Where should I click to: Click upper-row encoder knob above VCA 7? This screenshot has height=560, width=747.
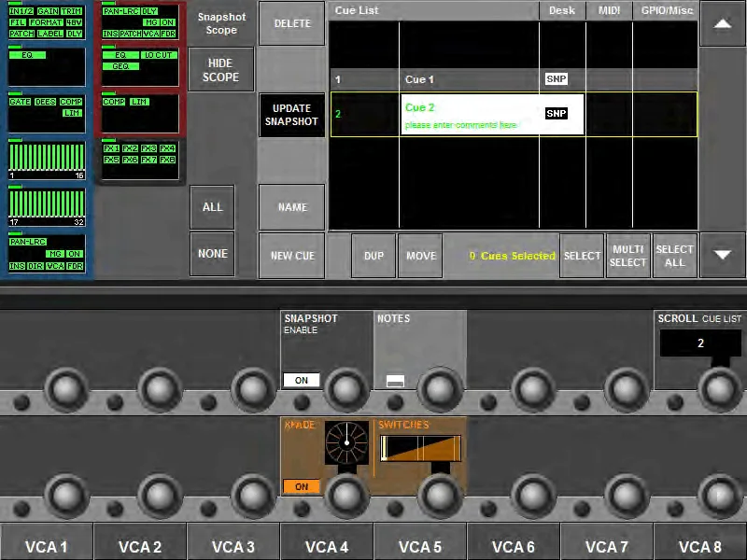tap(627, 389)
